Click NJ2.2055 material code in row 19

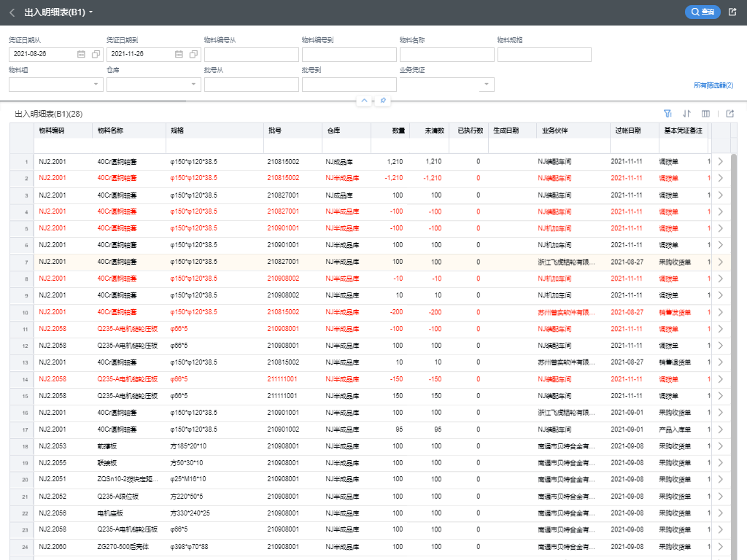click(x=53, y=463)
